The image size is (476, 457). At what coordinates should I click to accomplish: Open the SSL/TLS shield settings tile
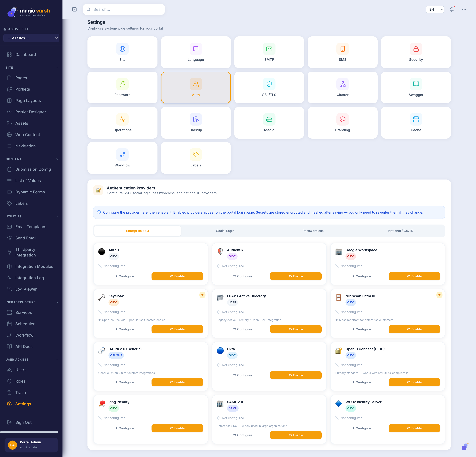pyautogui.click(x=269, y=87)
